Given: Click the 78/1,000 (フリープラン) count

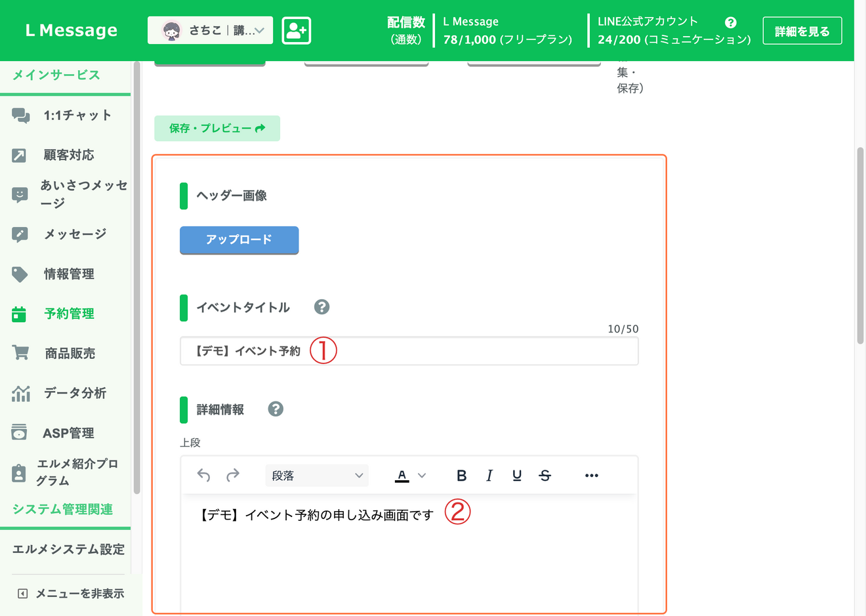Looking at the screenshot, I should (x=508, y=39).
